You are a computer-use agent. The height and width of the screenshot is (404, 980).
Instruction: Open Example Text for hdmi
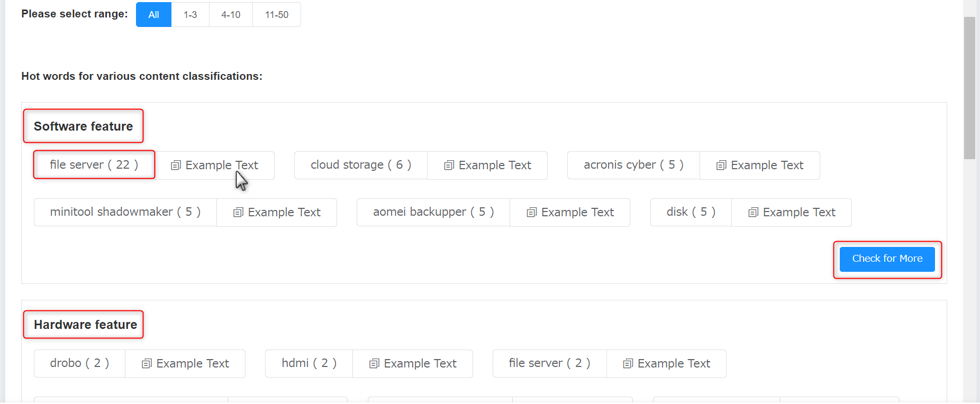[413, 364]
